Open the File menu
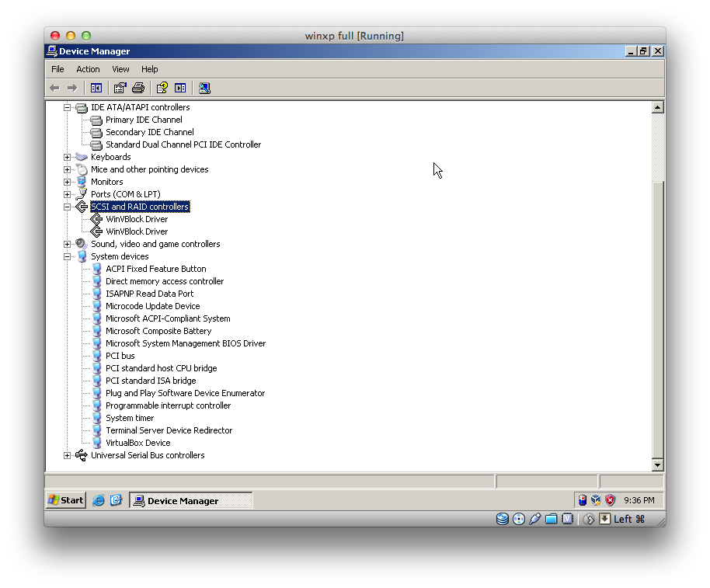Viewport: 710px width, 588px height. click(x=57, y=69)
